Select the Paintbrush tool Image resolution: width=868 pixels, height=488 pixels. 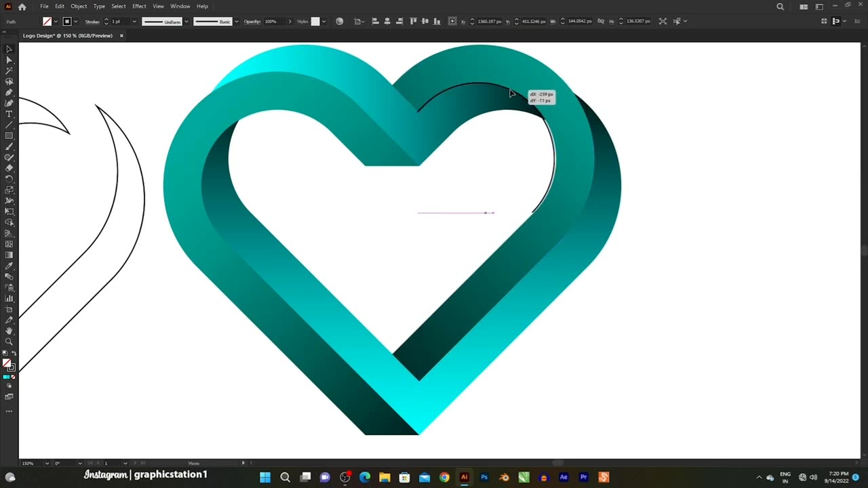click(x=9, y=146)
